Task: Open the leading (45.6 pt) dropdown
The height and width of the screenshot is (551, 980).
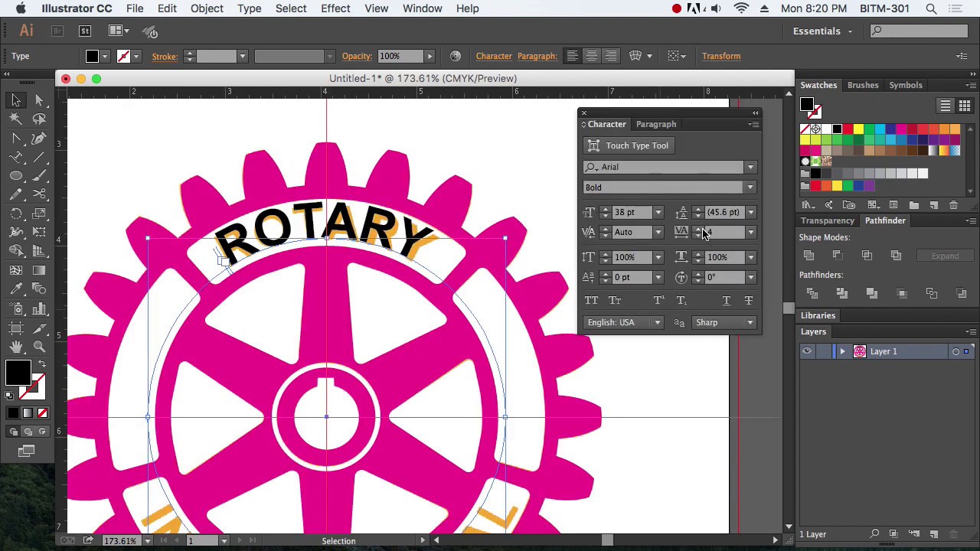Action: click(x=751, y=212)
